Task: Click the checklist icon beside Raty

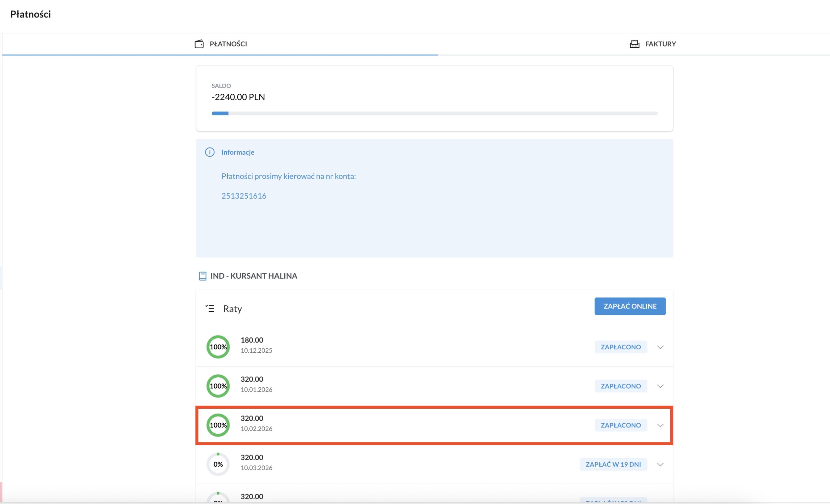Action: click(x=210, y=308)
